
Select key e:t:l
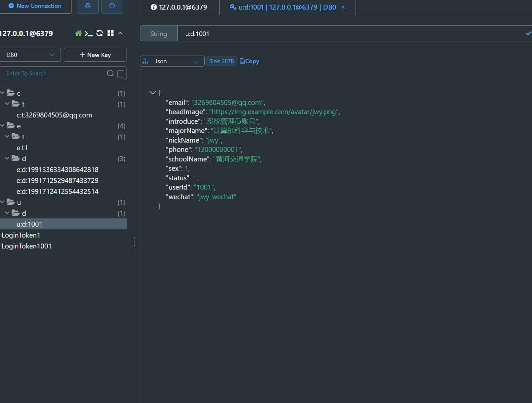tap(22, 148)
